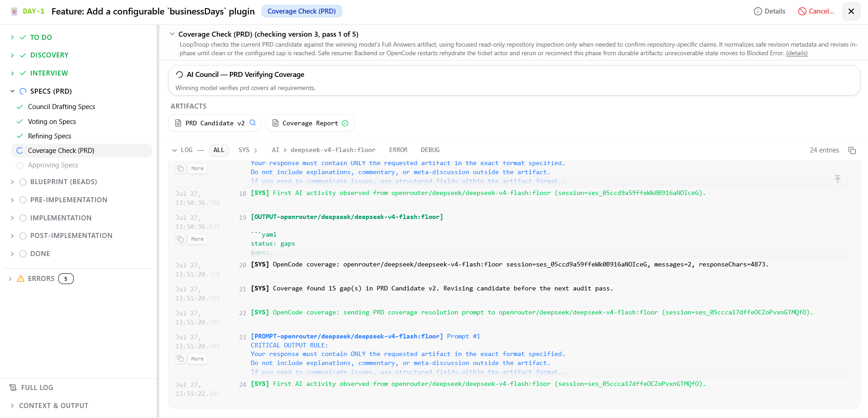Click log line 'Coverage found 15 gap(s)'

coord(432,289)
